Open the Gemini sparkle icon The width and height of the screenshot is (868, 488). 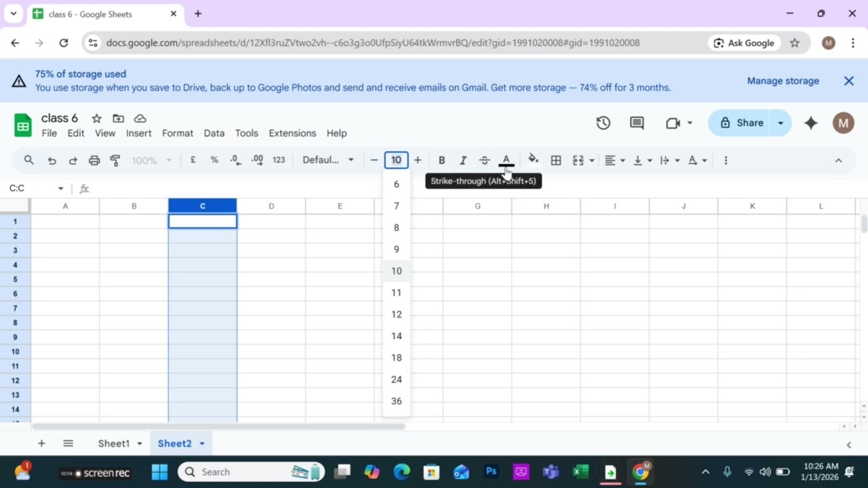811,123
